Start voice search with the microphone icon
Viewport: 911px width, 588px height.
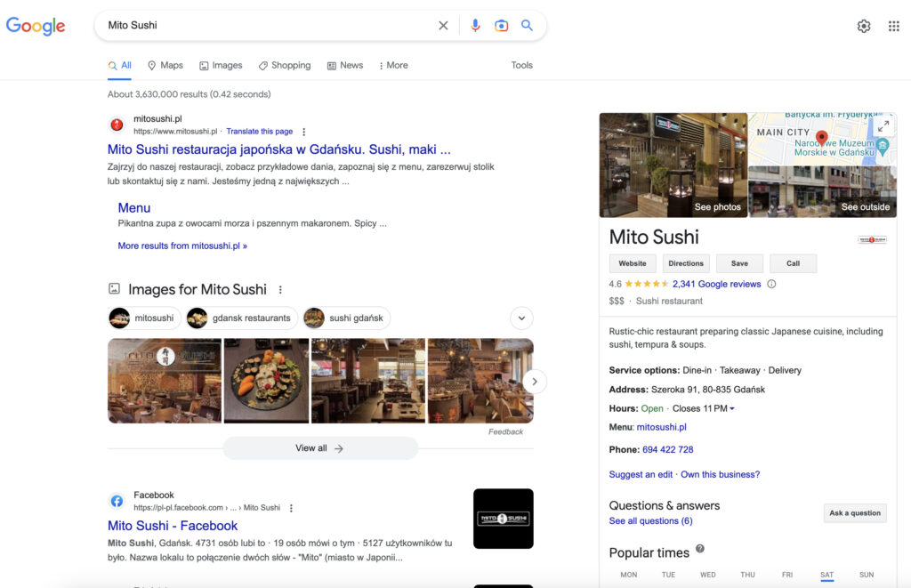coord(475,26)
